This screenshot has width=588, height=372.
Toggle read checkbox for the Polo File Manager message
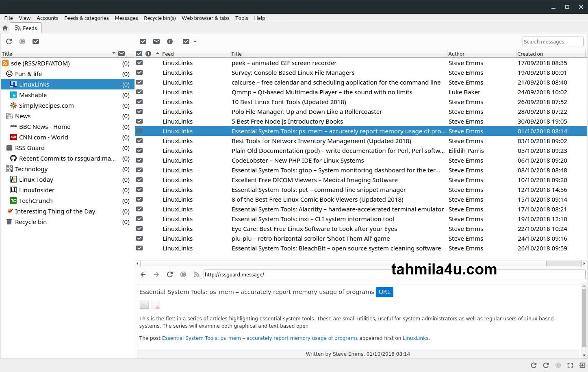click(139, 111)
